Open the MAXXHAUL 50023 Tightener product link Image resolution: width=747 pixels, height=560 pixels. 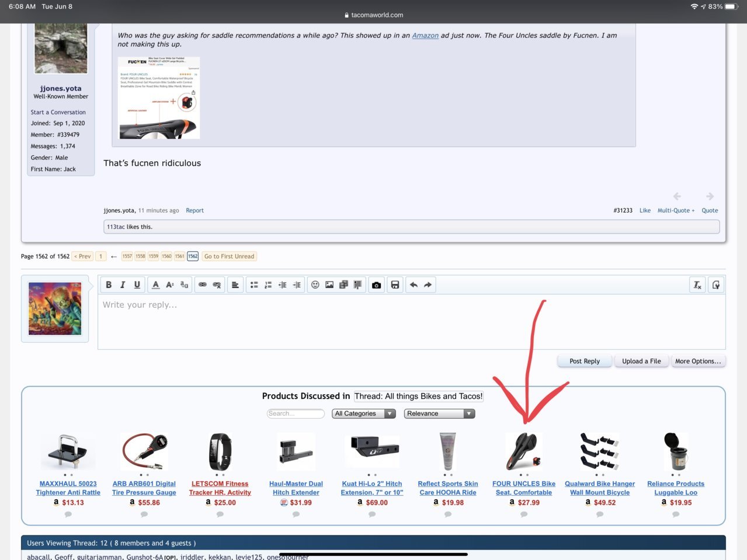click(68, 488)
